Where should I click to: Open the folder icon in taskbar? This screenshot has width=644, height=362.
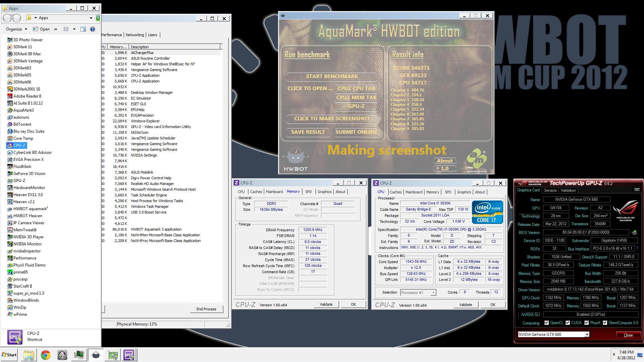point(29,355)
